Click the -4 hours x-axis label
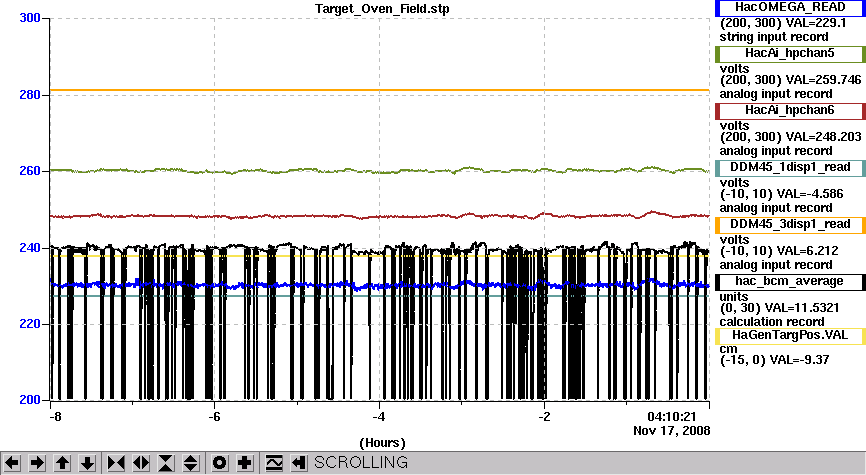This screenshot has height=475, width=866. click(x=378, y=416)
